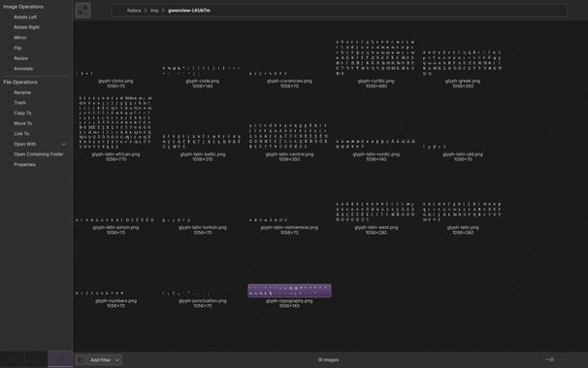Screen dimensions: 588x368
Task: Start the Annotate operation
Action: (23, 69)
